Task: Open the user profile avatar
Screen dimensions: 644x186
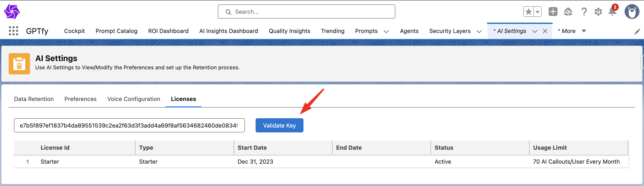Action: (x=632, y=12)
